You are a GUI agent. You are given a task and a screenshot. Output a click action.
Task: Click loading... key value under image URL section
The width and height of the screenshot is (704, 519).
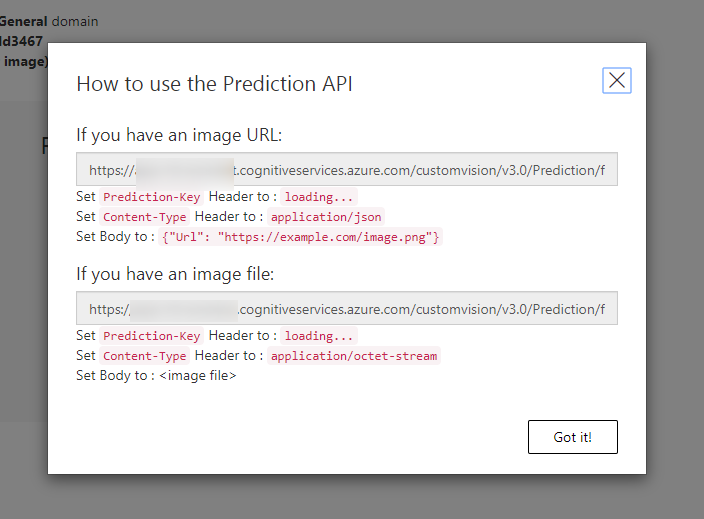pos(318,197)
